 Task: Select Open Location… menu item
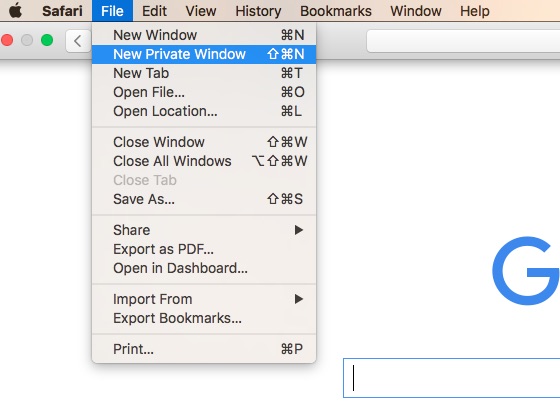pyautogui.click(x=204, y=111)
